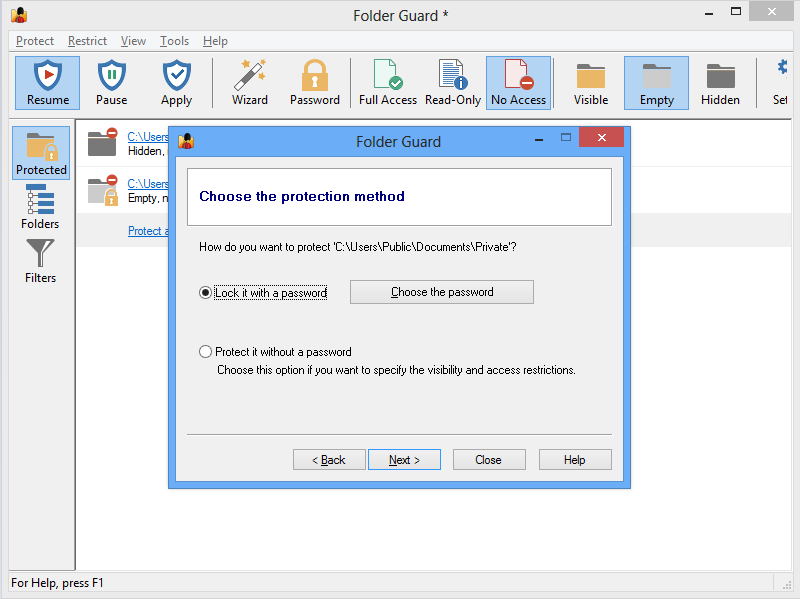The image size is (800, 599).
Task: Select the Resume toolbar icon
Action: 47,82
